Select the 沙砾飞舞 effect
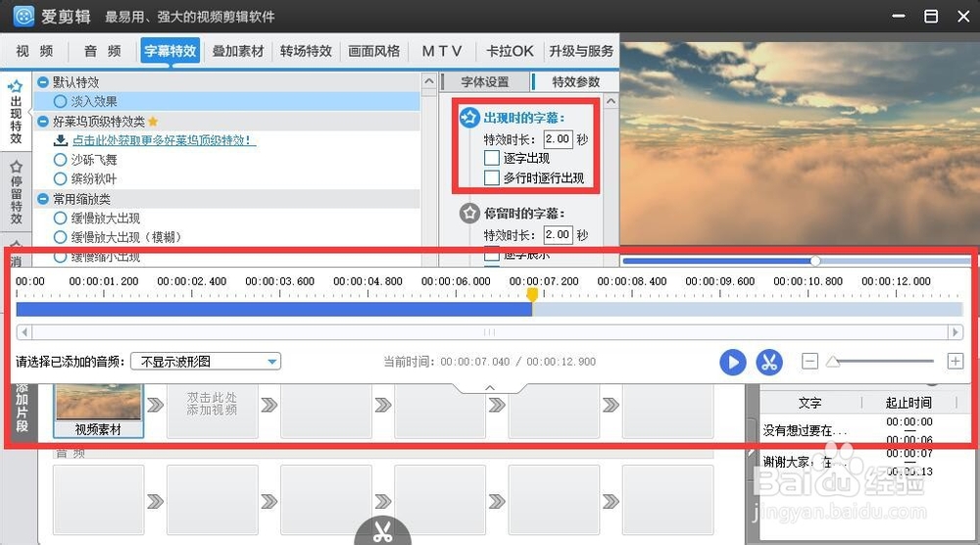 [60, 160]
